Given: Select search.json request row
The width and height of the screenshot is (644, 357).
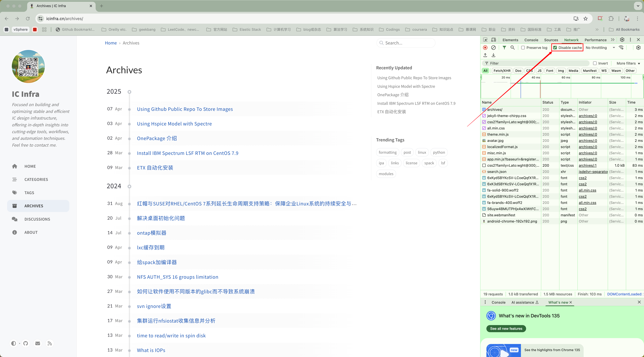Looking at the screenshot, I should point(562,172).
